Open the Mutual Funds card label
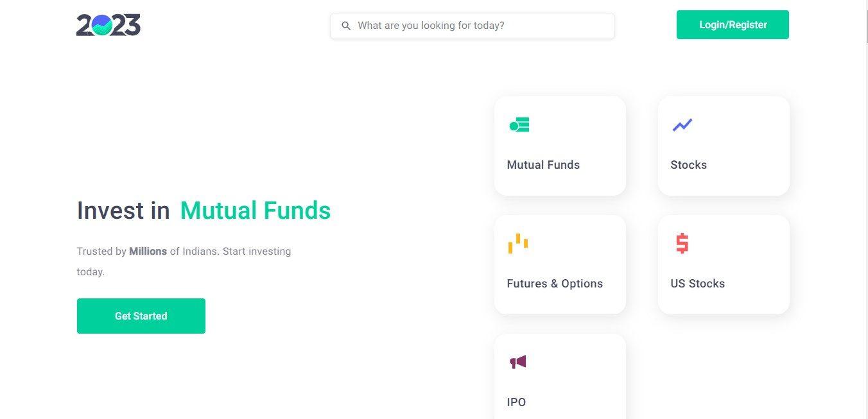This screenshot has height=419, width=868. click(x=543, y=165)
